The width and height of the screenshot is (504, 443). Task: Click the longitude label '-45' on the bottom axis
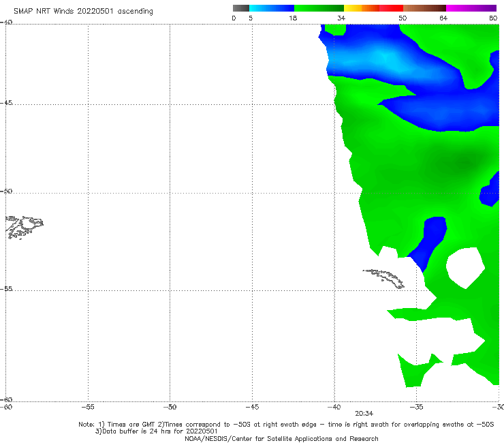click(252, 407)
